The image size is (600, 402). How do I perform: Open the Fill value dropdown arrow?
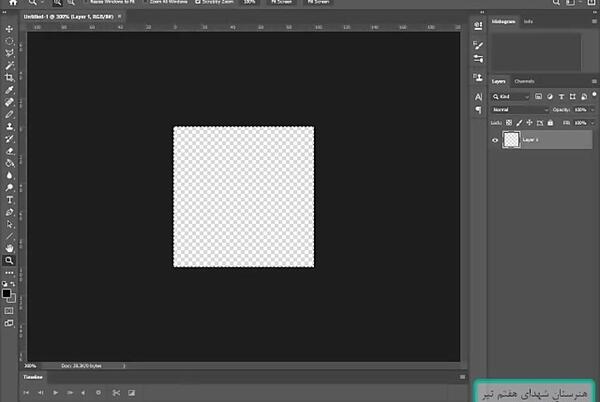pyautogui.click(x=593, y=123)
